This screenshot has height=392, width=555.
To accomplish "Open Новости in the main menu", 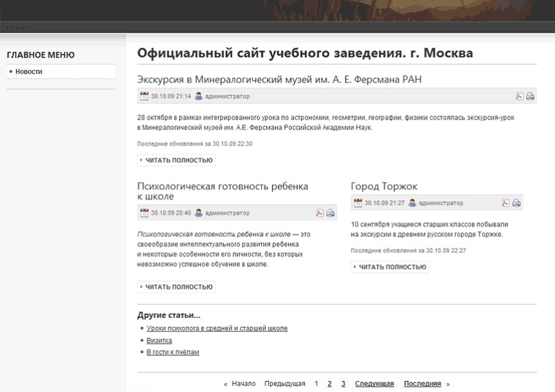I will (x=29, y=71).
